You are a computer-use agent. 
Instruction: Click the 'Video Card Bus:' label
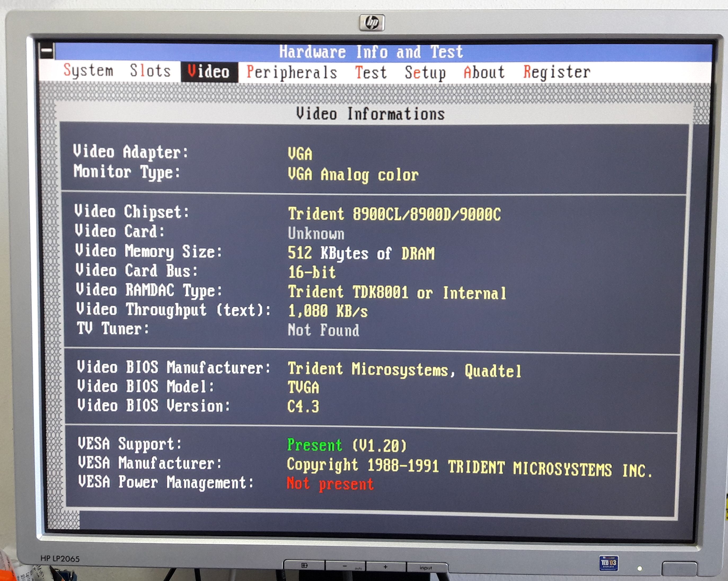tap(136, 270)
